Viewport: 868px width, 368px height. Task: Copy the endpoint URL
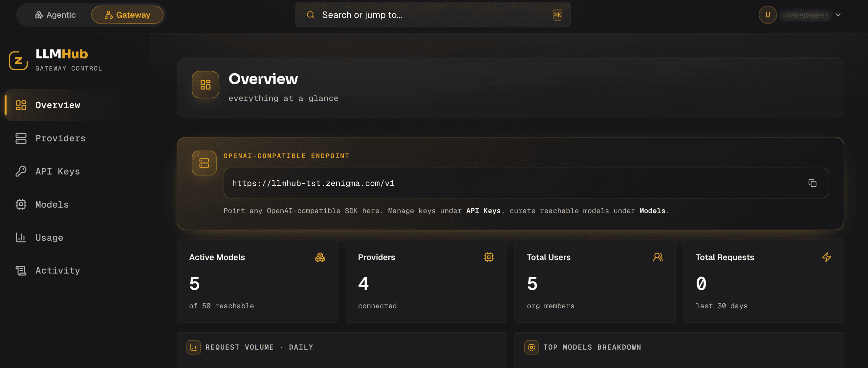click(812, 183)
